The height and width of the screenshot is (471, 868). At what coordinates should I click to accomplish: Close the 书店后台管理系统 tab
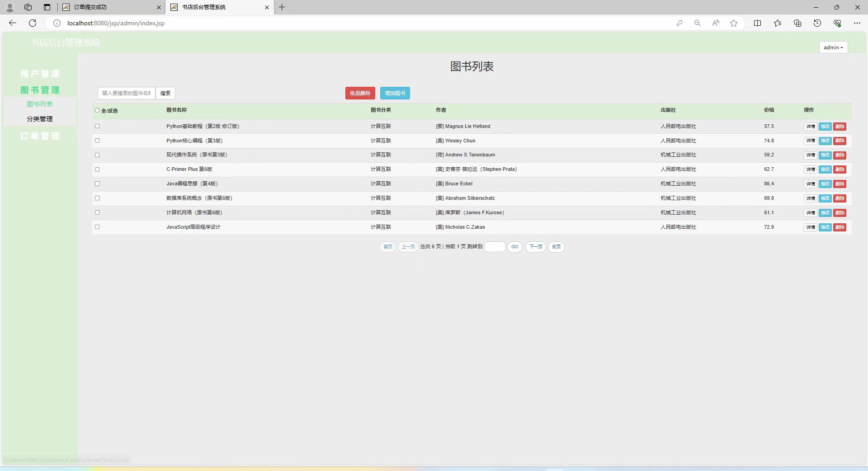(267, 7)
